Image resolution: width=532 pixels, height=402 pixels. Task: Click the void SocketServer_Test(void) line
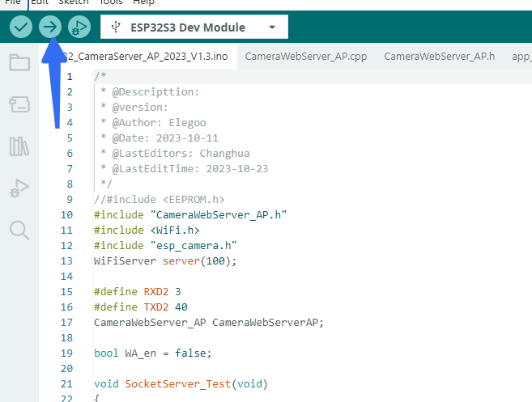coord(181,383)
